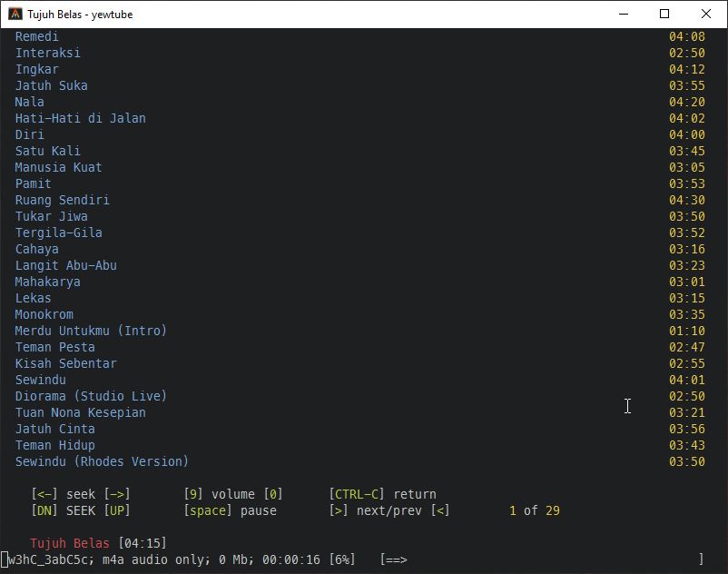This screenshot has height=574, width=728.
Task: Click the yewtube app icon in title bar
Action: pyautogui.click(x=15, y=15)
